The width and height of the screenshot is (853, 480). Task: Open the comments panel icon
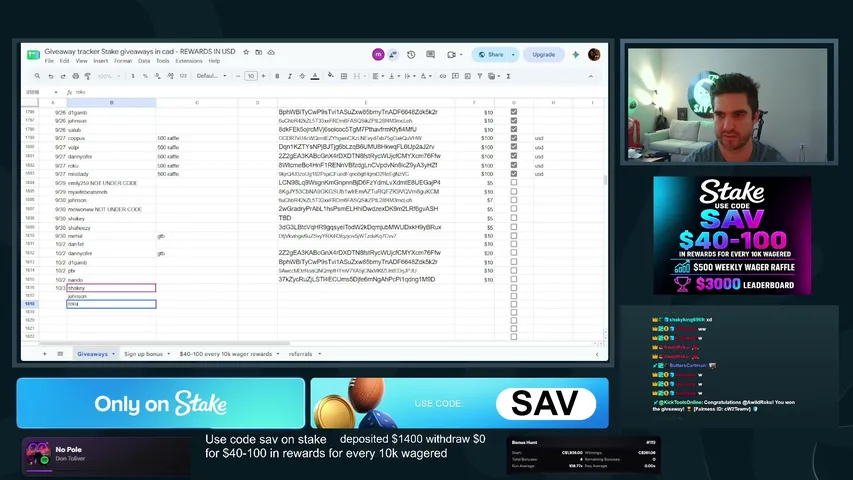(x=430, y=54)
